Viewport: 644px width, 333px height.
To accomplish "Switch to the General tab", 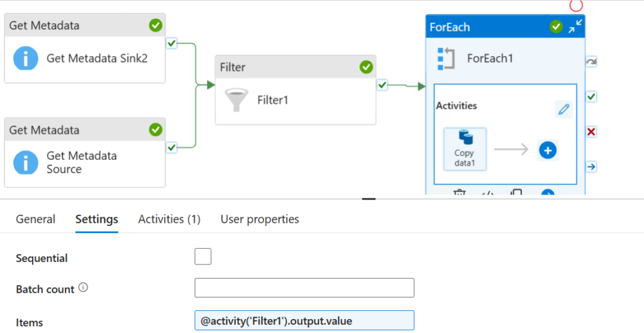I will tap(36, 219).
